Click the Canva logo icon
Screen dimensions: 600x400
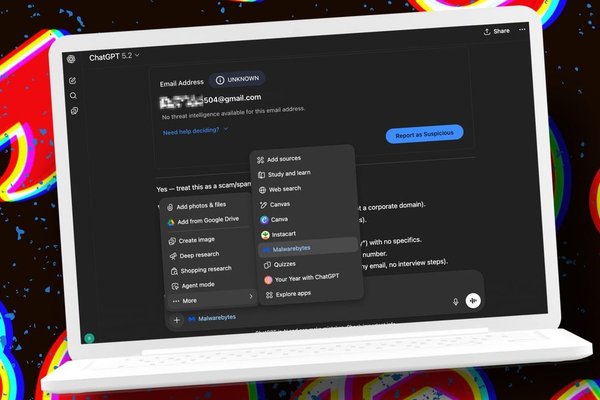264,220
